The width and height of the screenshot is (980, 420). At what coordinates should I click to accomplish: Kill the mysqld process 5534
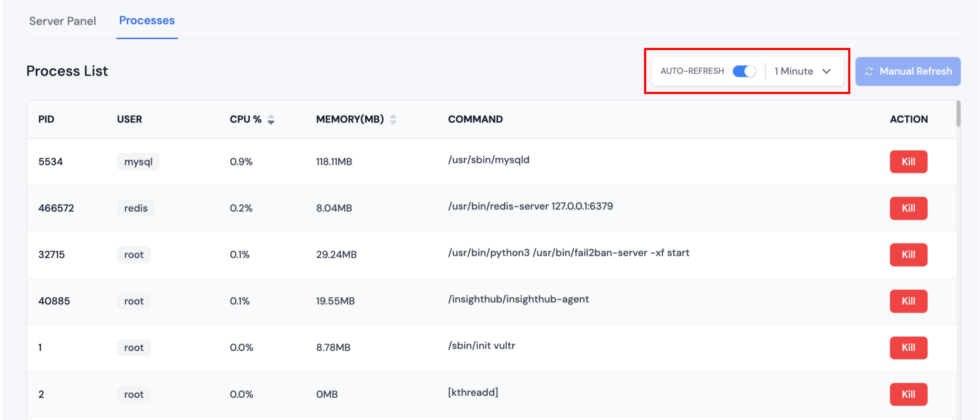[x=908, y=162]
